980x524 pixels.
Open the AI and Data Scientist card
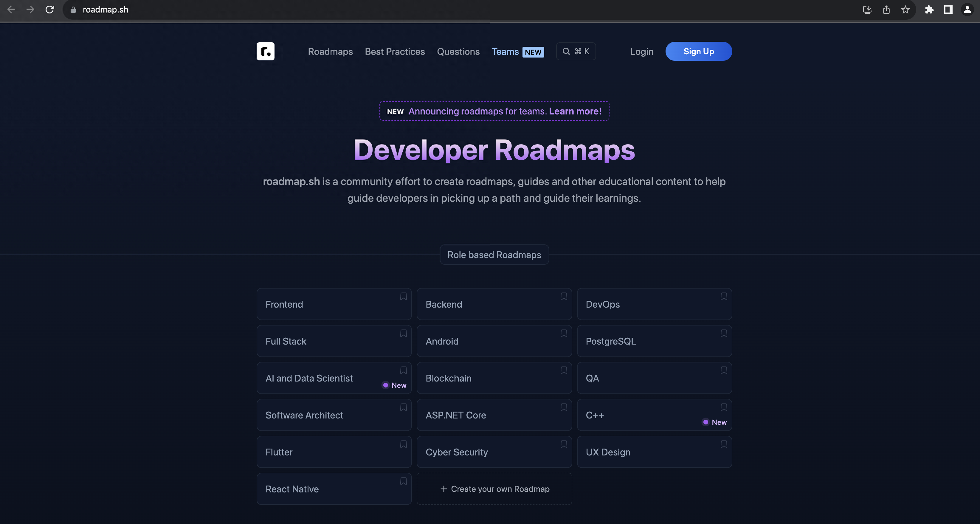coord(334,378)
